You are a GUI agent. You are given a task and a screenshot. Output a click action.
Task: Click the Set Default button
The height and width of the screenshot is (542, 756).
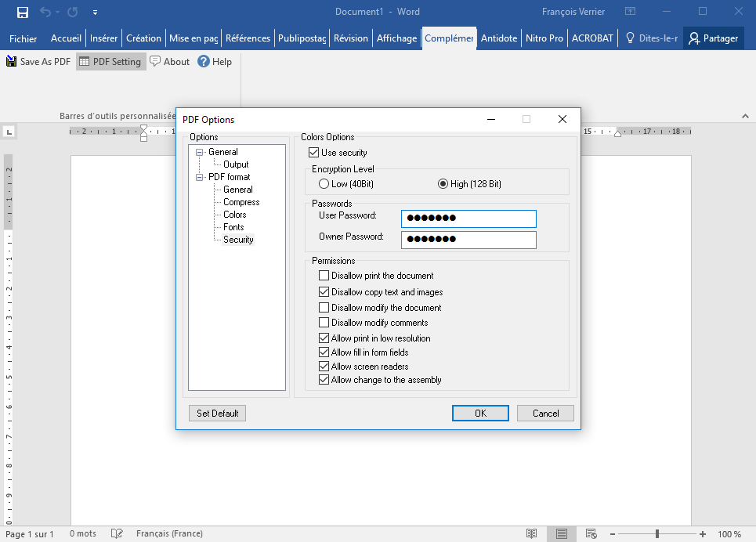[x=217, y=413]
